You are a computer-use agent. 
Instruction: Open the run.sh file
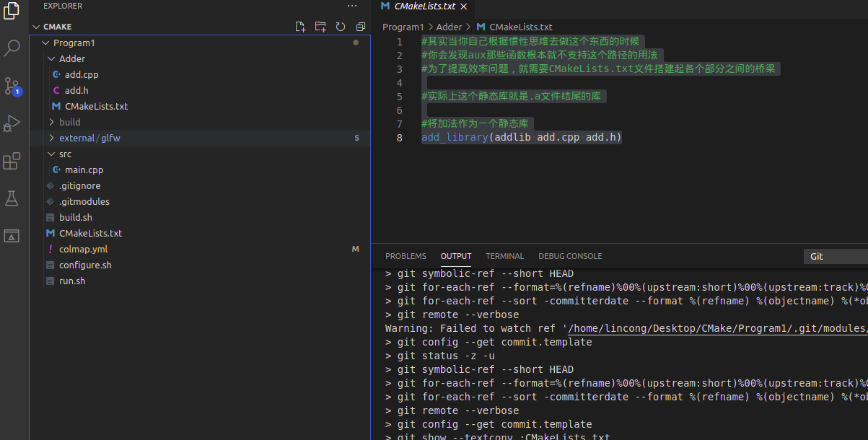(x=72, y=281)
